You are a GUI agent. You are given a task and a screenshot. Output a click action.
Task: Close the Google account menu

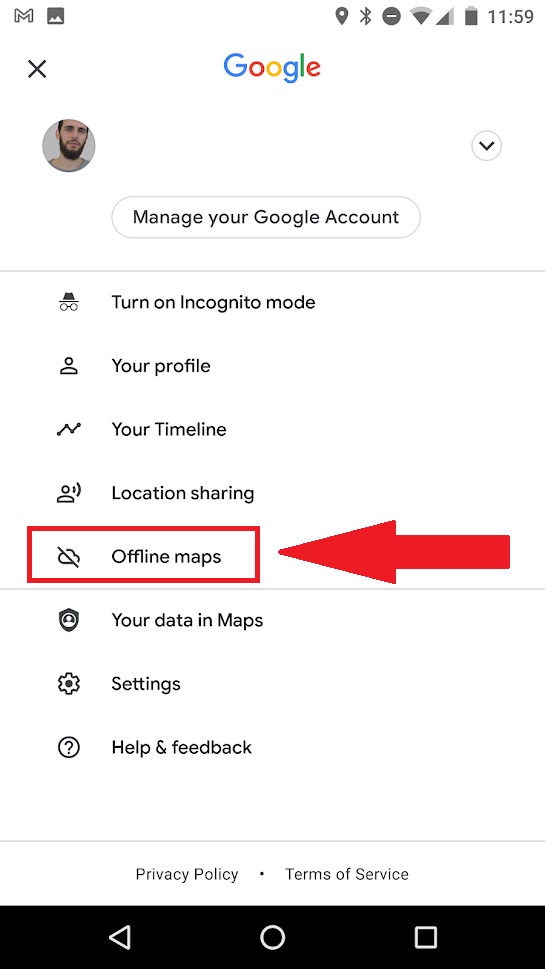[x=37, y=69]
